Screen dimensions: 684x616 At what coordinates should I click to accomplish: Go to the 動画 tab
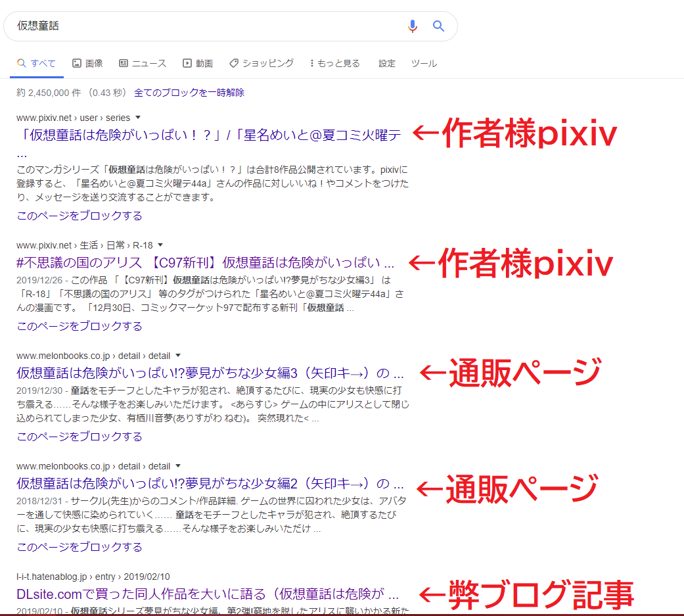click(198, 63)
